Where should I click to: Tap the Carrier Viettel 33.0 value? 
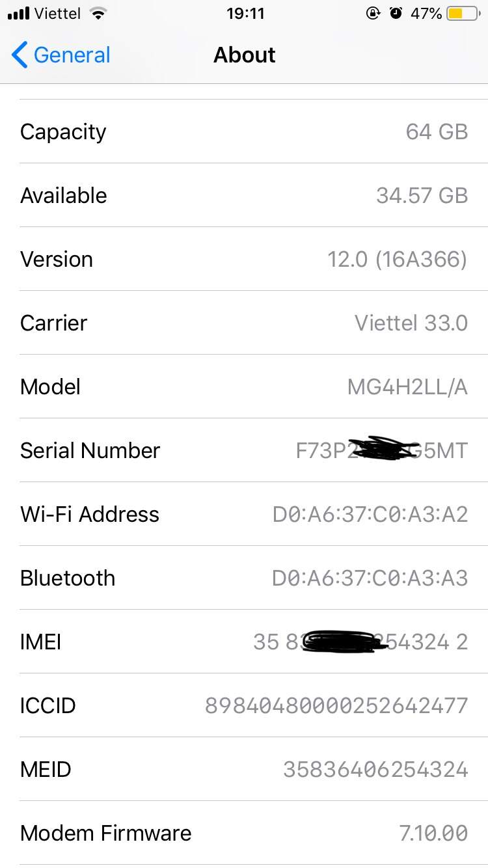(x=411, y=323)
